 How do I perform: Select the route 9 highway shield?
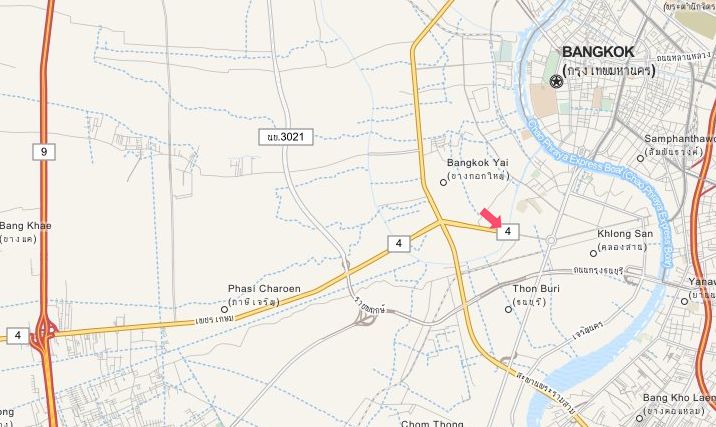pyautogui.click(x=44, y=152)
